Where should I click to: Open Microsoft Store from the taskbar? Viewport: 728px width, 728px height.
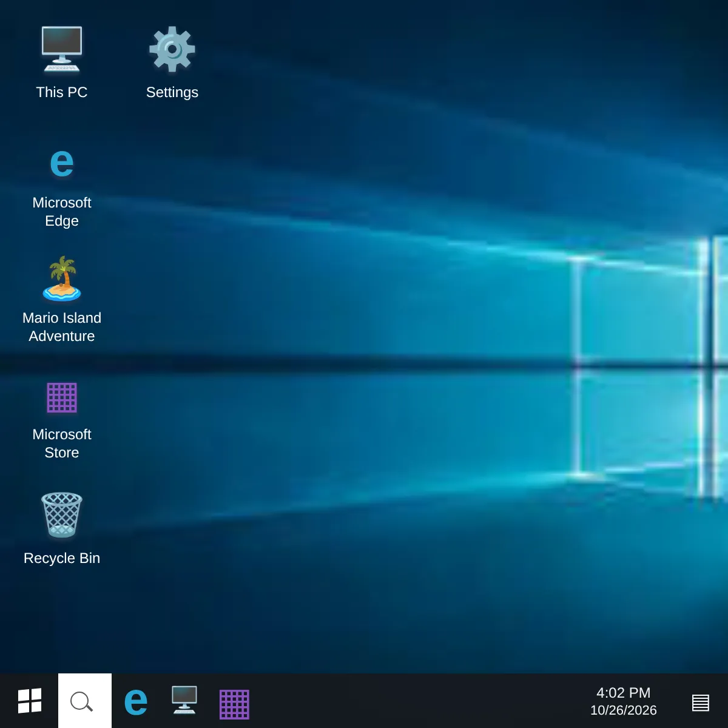click(234, 704)
